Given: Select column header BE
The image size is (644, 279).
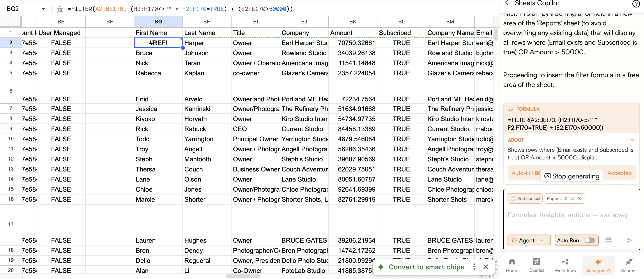Looking at the screenshot, I should 61,22.
